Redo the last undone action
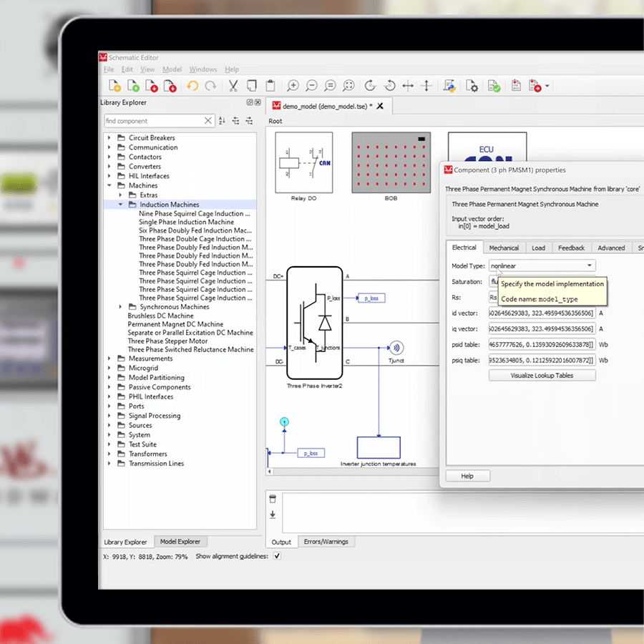 [210, 86]
